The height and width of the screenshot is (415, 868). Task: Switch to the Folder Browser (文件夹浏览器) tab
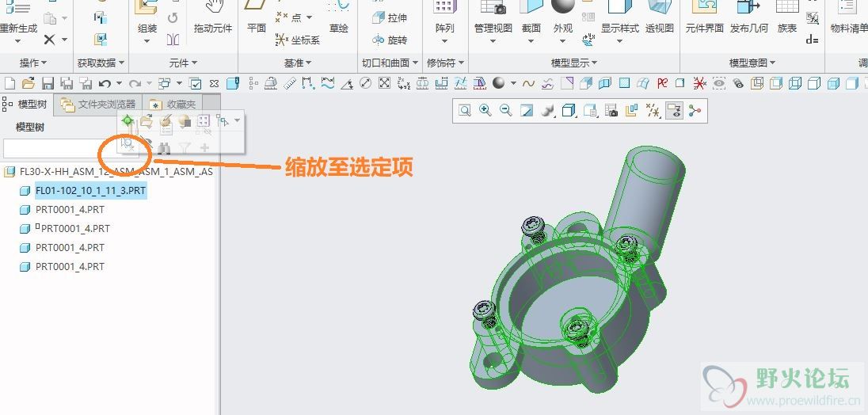(98, 104)
